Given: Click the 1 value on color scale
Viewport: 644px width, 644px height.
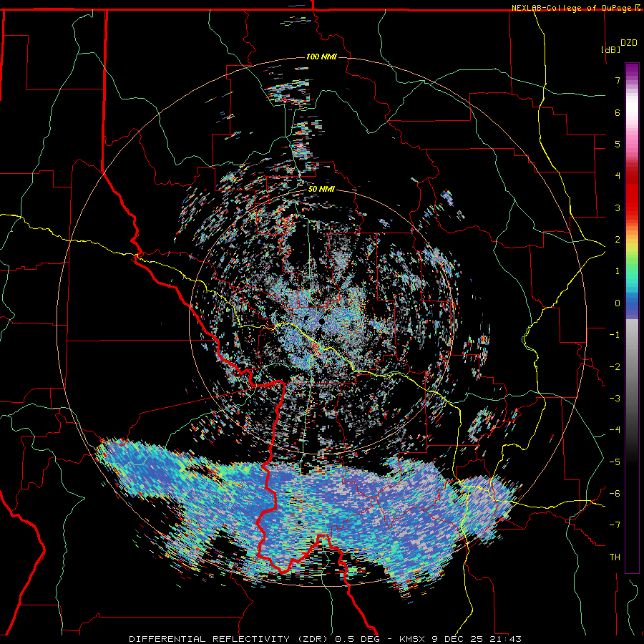Looking at the screenshot, I should pos(618,271).
